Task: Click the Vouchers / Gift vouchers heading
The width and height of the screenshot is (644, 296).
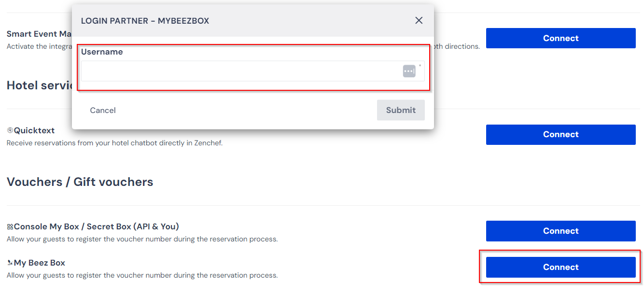Action: 80,182
